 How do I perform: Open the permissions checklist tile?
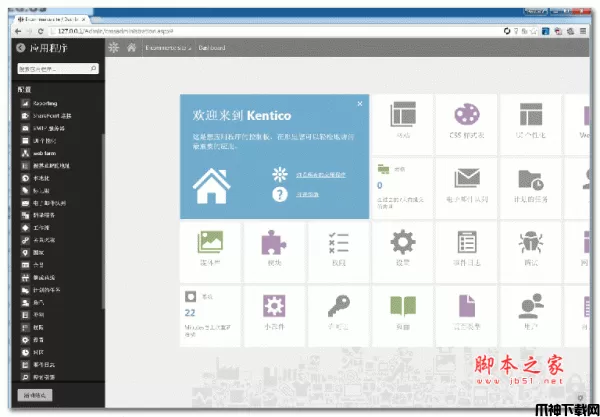click(338, 252)
